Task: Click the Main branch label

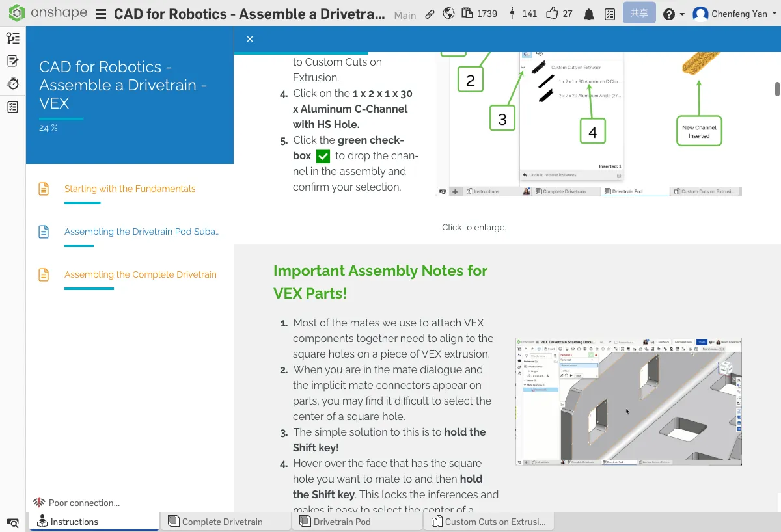Action: point(405,15)
